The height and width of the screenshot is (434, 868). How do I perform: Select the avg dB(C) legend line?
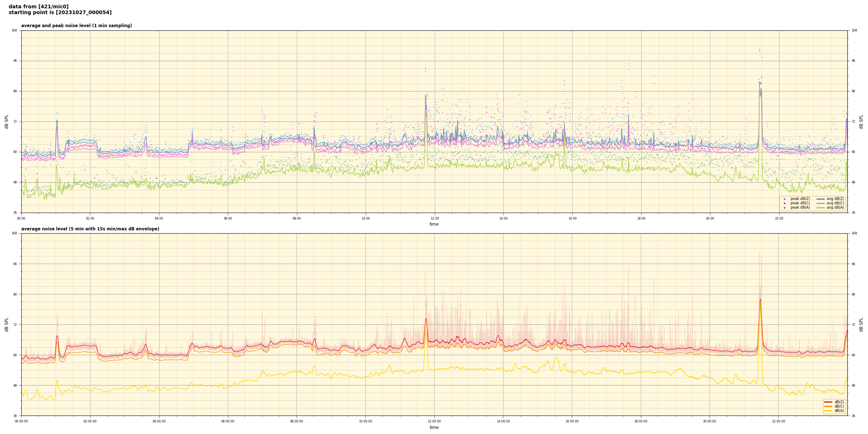(821, 203)
